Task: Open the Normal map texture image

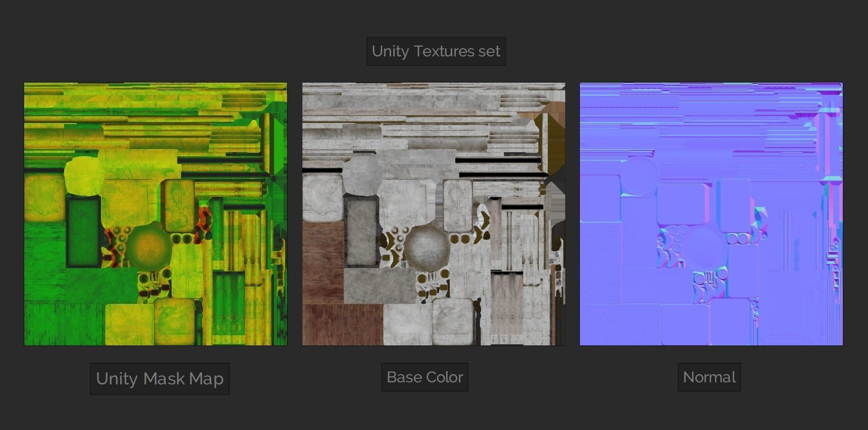Action: tap(711, 214)
